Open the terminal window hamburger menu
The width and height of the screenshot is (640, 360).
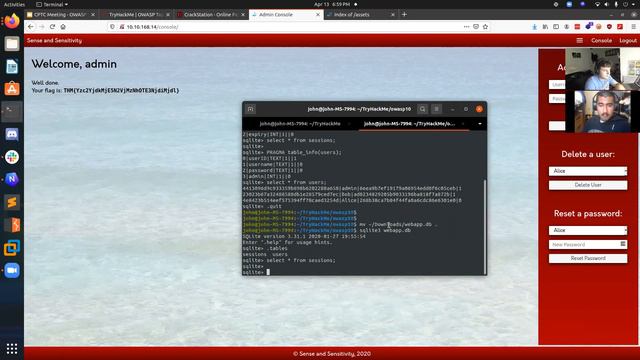(436, 109)
